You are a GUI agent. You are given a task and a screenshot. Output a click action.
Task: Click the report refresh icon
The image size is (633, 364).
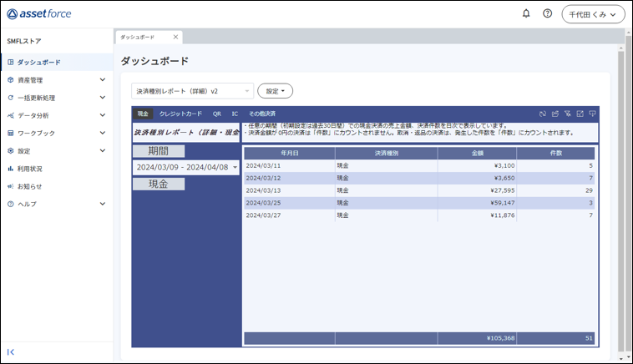[543, 114]
